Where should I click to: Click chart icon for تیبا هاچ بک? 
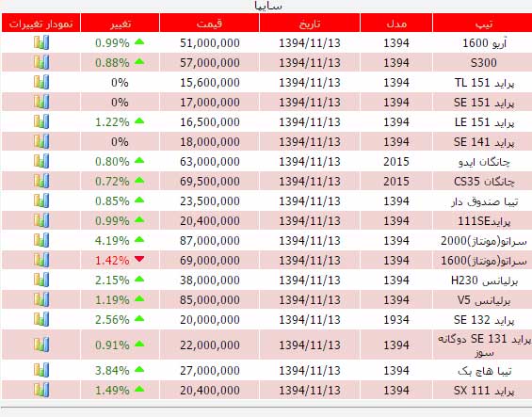pos(41,370)
